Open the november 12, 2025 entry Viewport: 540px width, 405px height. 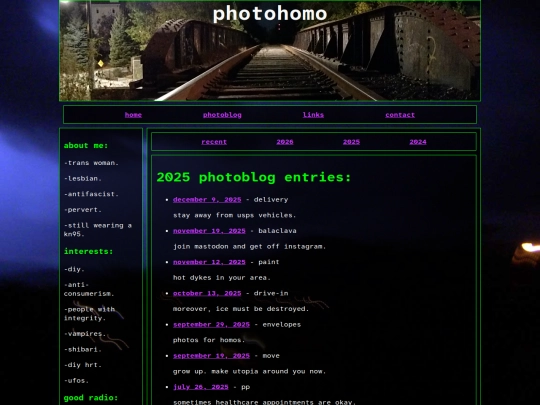click(209, 262)
